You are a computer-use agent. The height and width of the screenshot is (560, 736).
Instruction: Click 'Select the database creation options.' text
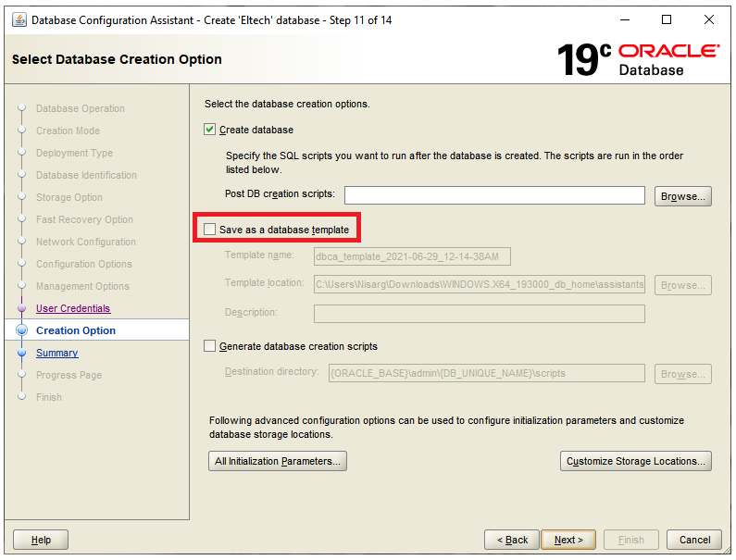click(287, 104)
